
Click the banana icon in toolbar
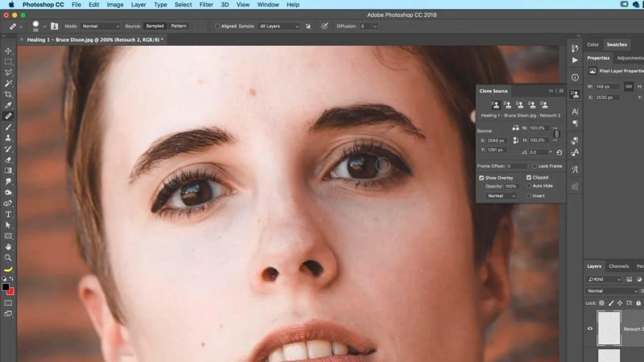pos(8,269)
